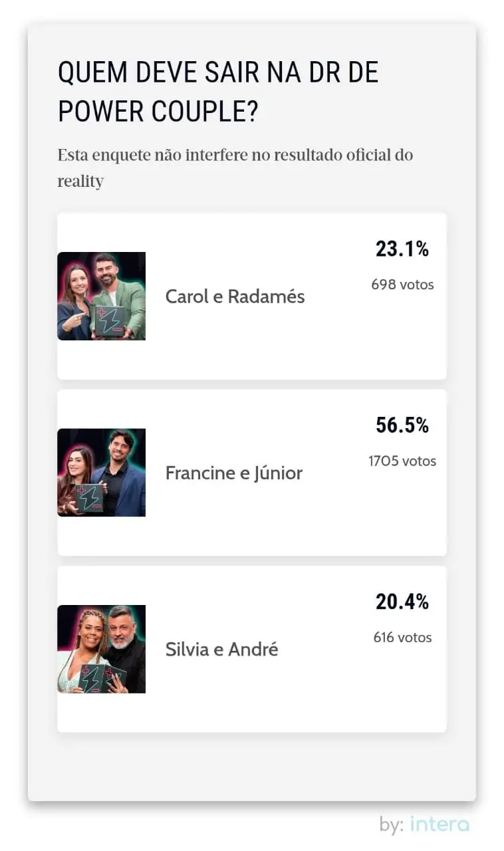Click the 616 votos count

tap(402, 638)
